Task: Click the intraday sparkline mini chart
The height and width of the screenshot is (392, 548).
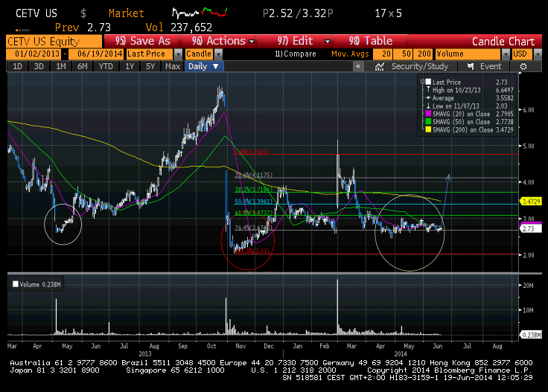Action: tap(200, 13)
